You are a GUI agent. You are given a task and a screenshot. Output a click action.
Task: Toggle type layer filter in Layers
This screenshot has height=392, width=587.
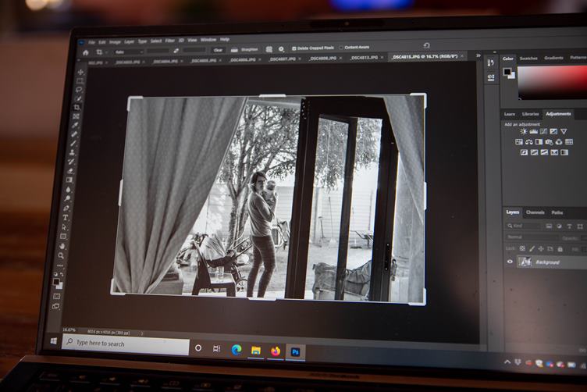tap(569, 226)
